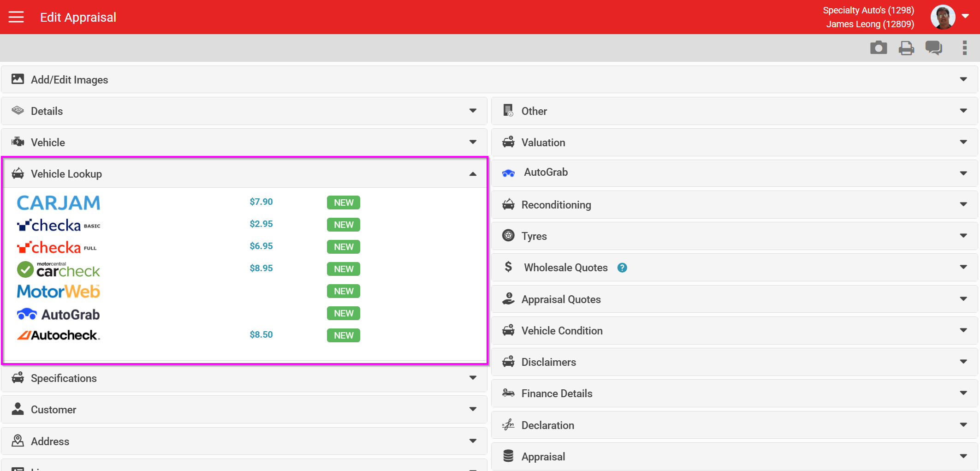Click the $2.95 checka Basic price
Viewport: 980px width, 471px height.
(x=261, y=224)
